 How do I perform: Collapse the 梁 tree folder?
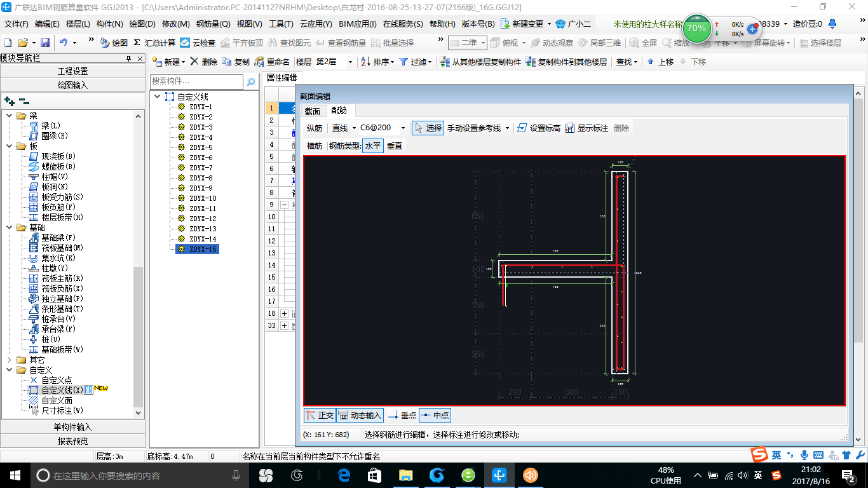coord(10,116)
